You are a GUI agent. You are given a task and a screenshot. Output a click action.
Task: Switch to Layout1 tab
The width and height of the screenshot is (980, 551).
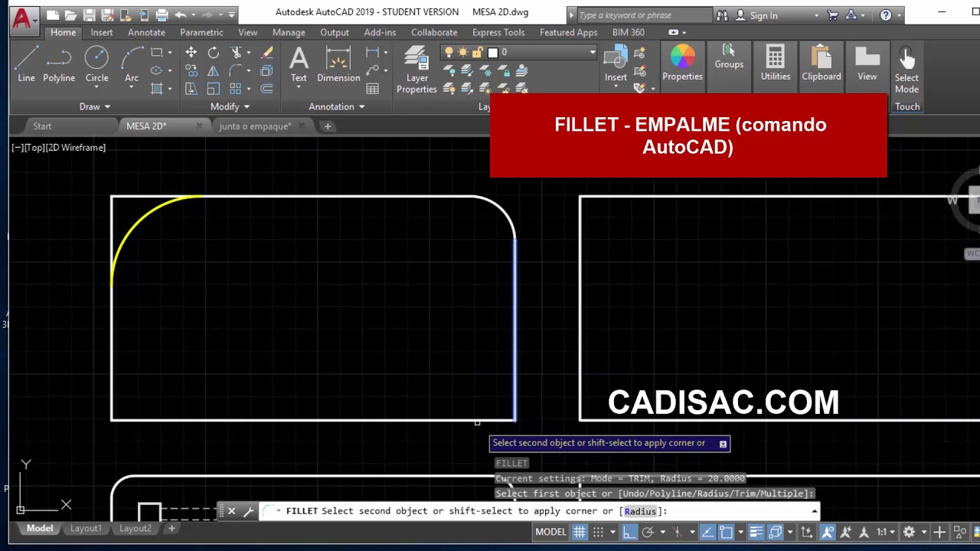click(86, 528)
